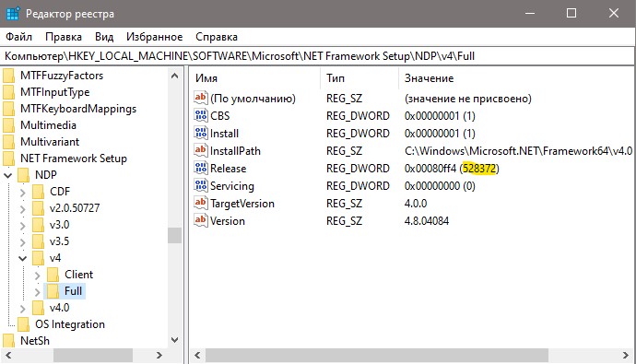Sort by the Имя column header
Image resolution: width=636 pixels, height=364 pixels.
255,77
